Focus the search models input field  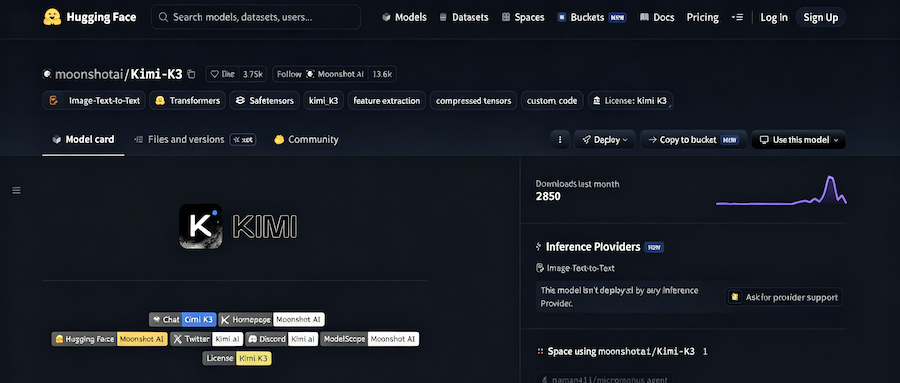pyautogui.click(x=256, y=17)
